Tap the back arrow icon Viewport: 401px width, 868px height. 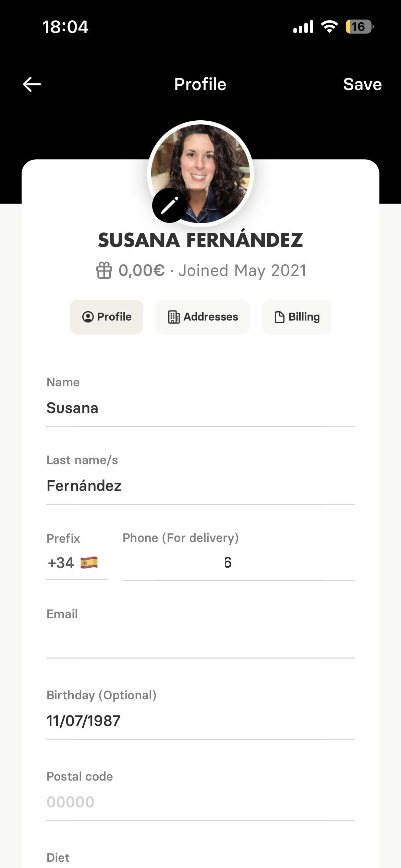click(x=32, y=84)
